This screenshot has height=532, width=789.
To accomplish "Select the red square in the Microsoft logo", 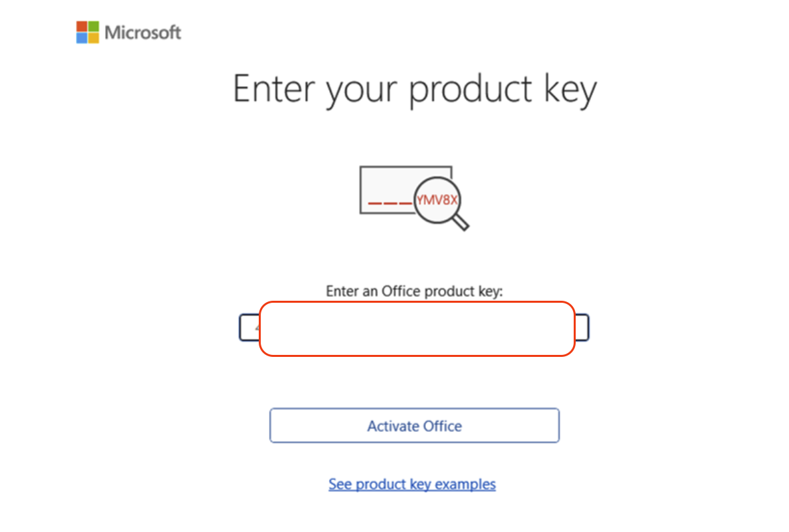I will point(80,26).
